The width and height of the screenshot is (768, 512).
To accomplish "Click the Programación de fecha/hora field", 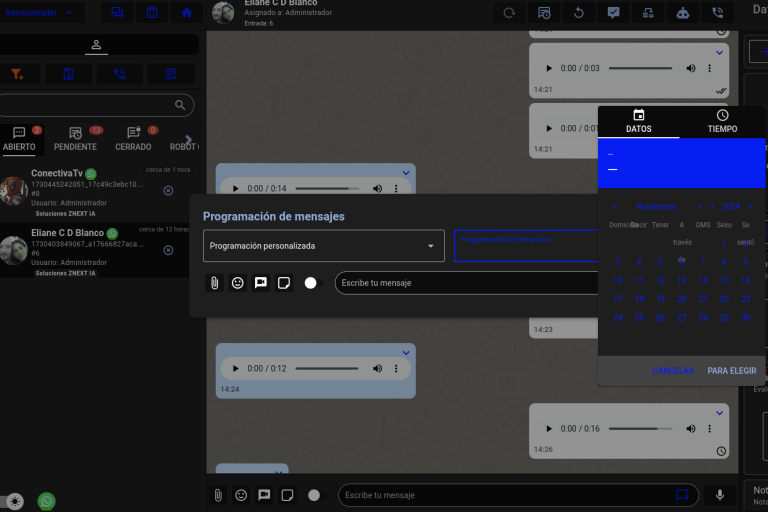I will click(x=526, y=246).
